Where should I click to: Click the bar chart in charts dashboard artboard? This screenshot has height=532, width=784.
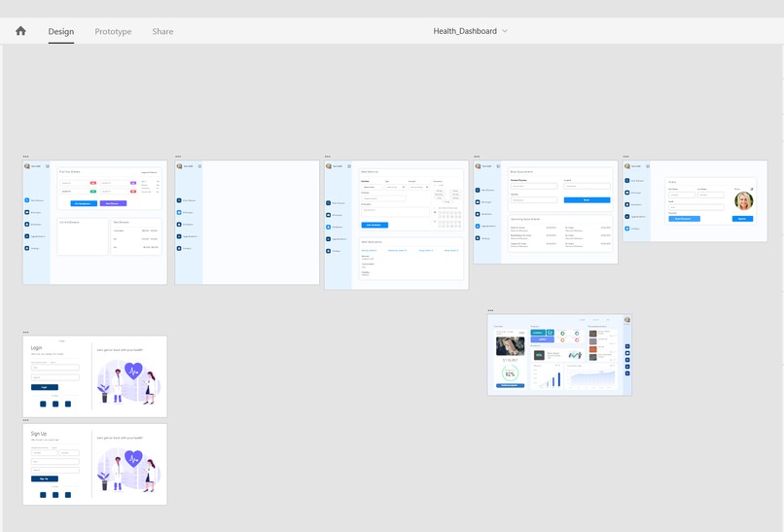[x=548, y=378]
